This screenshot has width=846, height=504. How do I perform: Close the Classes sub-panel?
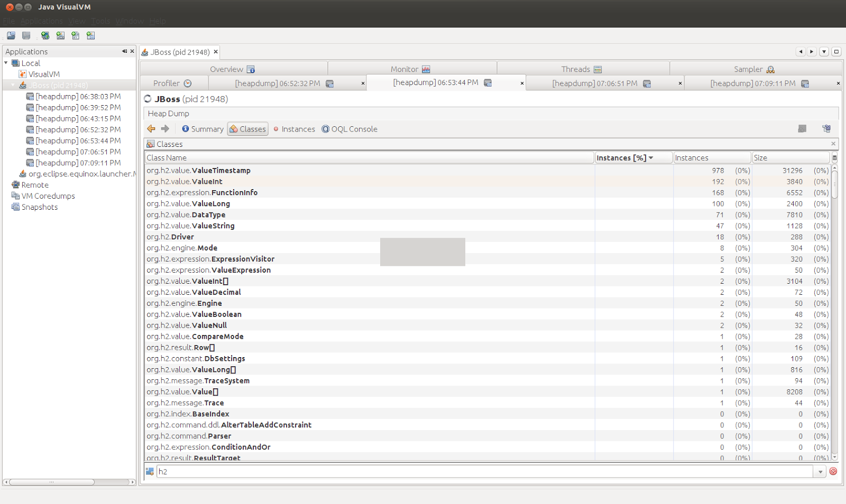(x=833, y=144)
